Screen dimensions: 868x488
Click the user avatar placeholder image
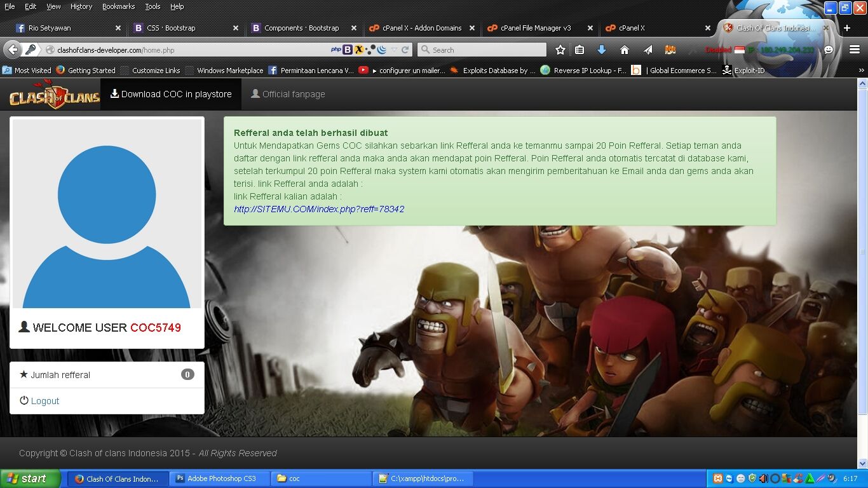click(x=107, y=213)
